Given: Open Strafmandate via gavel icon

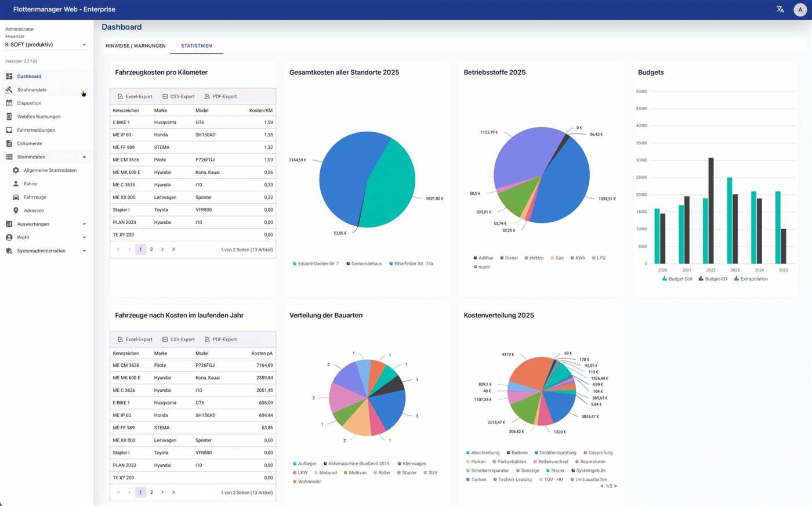Looking at the screenshot, I should 9,90.
